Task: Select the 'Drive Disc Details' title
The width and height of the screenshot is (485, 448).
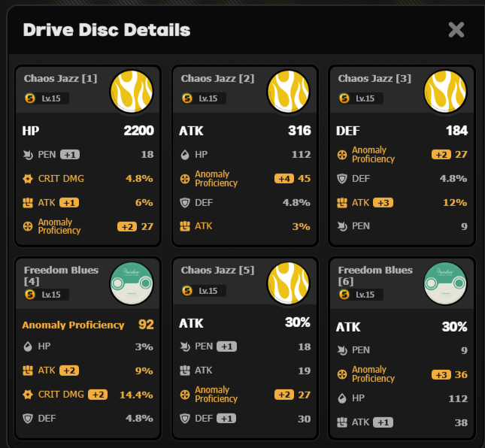Action: pos(107,30)
